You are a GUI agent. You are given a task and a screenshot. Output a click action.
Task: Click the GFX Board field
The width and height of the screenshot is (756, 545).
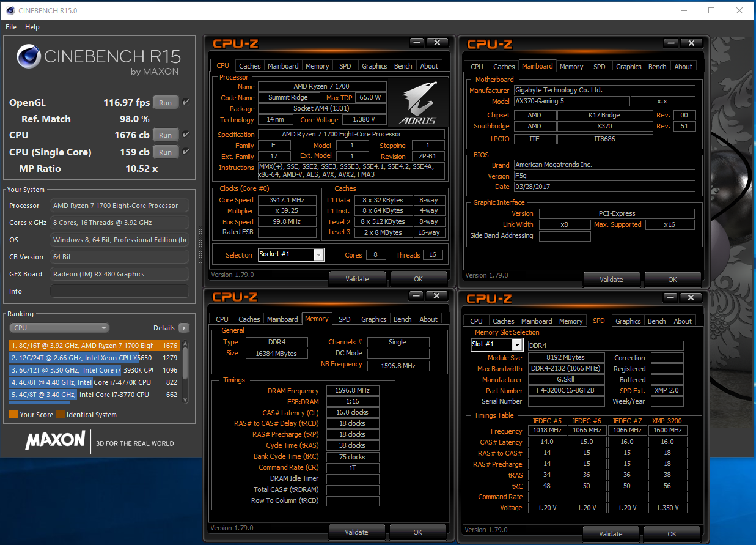coord(119,274)
